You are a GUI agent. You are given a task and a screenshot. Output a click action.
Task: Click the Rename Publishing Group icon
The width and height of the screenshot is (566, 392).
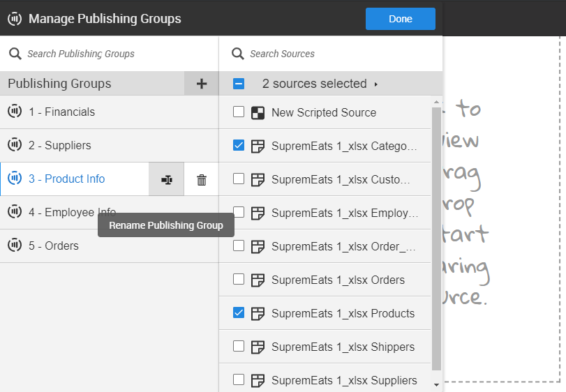166,179
